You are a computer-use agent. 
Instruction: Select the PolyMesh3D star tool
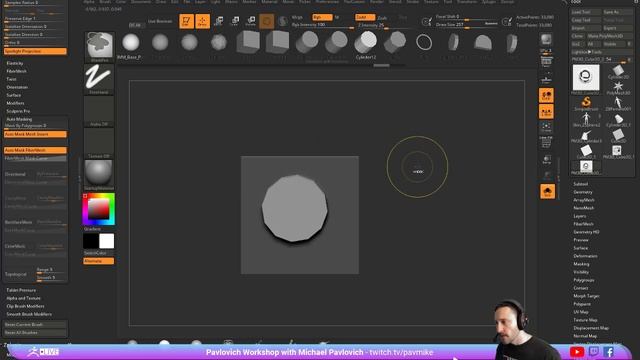click(618, 87)
